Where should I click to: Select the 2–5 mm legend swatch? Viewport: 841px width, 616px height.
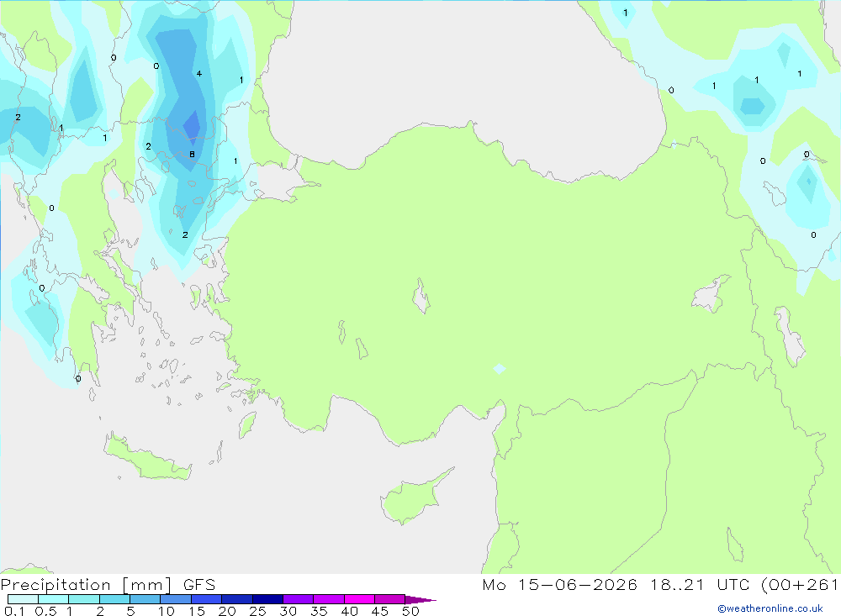coord(114,599)
